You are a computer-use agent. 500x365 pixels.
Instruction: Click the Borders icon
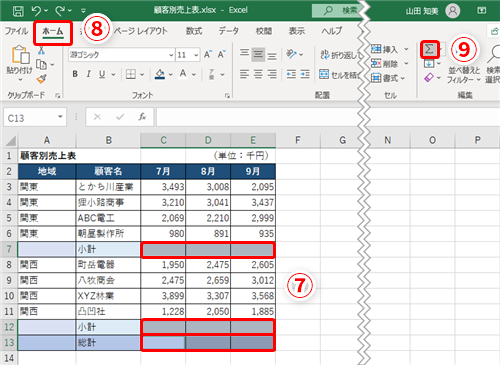click(131, 74)
